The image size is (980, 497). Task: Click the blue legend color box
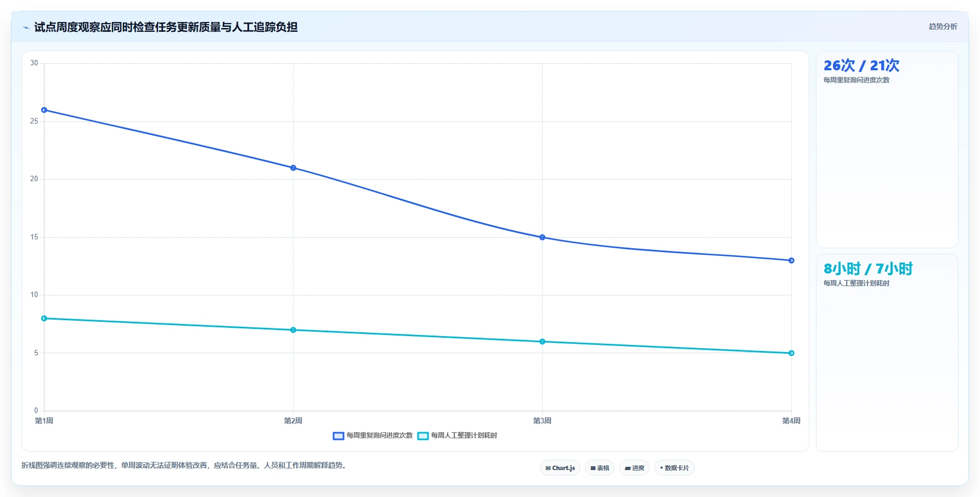(x=339, y=436)
